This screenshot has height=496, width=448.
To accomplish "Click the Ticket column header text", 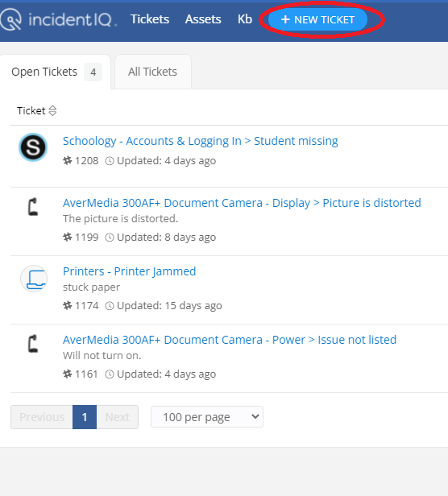I will coord(31,111).
